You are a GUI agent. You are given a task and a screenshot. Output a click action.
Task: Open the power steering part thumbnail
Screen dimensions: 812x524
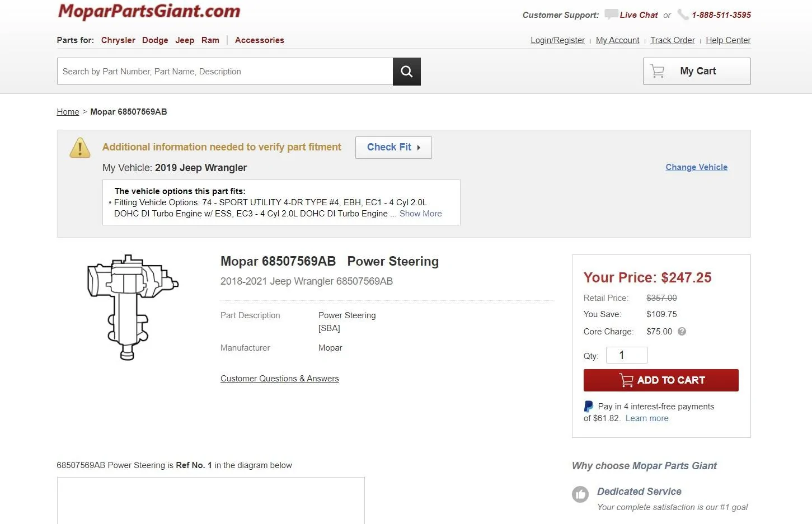[x=133, y=307]
